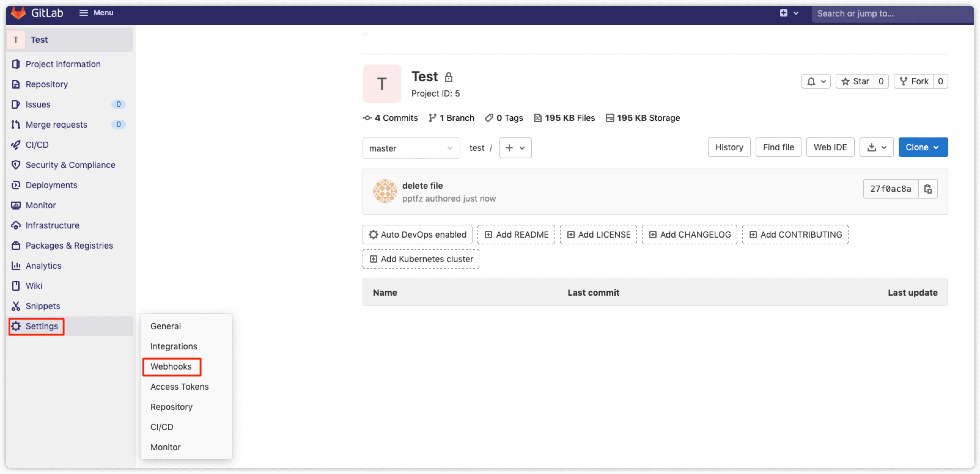Image resolution: width=980 pixels, height=474 pixels.
Task: Open the 0 Tags link
Action: click(x=504, y=118)
